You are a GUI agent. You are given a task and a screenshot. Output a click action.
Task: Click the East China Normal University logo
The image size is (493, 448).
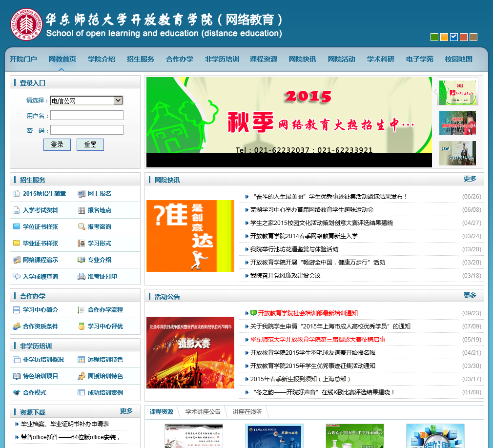coord(26,24)
